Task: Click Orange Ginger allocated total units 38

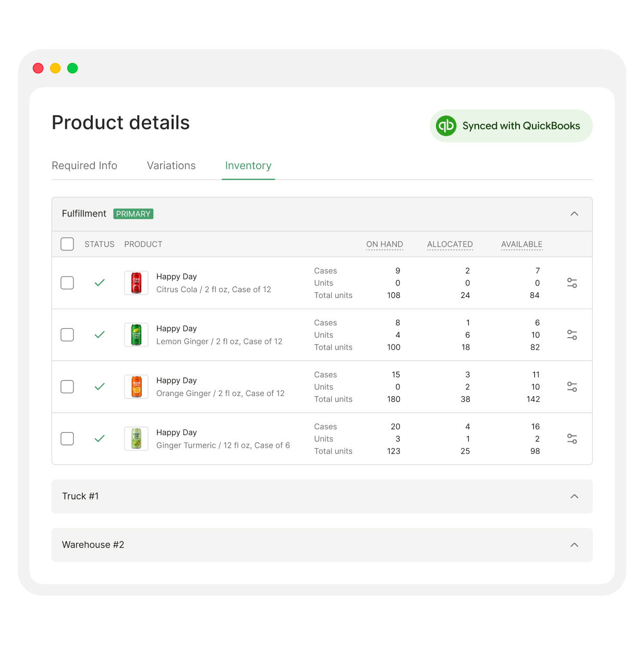Action: [466, 399]
